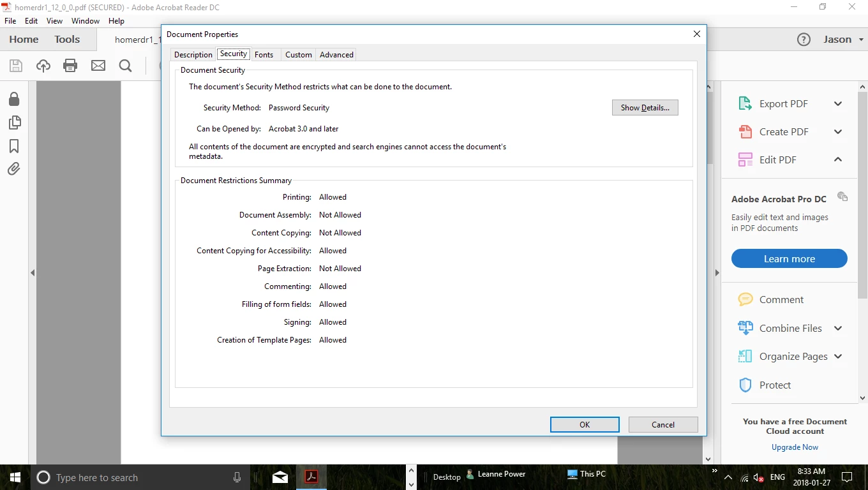
Task: Collapse the Edit PDF chevron
Action: 838,160
